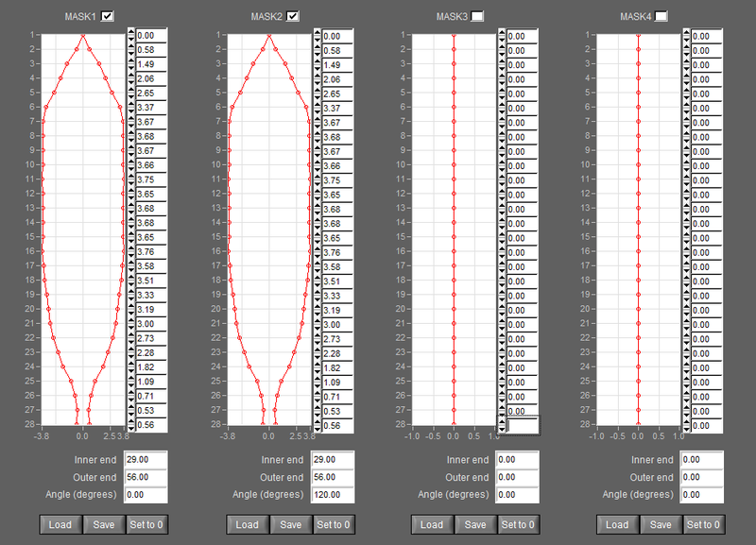Decrease MASK1 row 3 value 1.49 with down arrow
Image resolution: width=756 pixels, height=545 pixels.
pos(131,68)
